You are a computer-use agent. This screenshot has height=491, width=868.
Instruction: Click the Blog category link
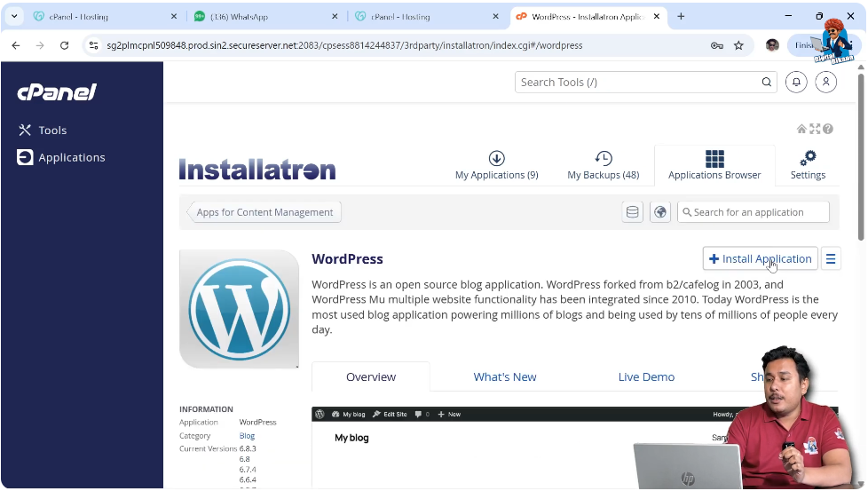247,436
